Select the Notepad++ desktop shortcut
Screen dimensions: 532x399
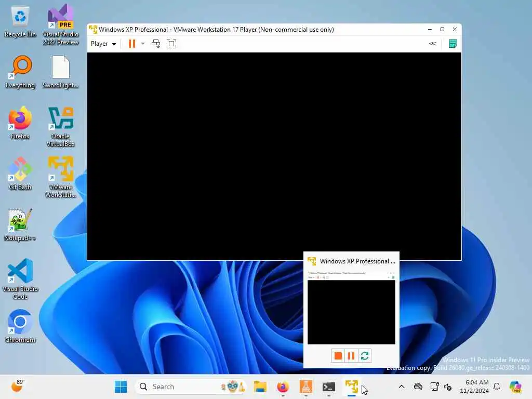click(20, 225)
